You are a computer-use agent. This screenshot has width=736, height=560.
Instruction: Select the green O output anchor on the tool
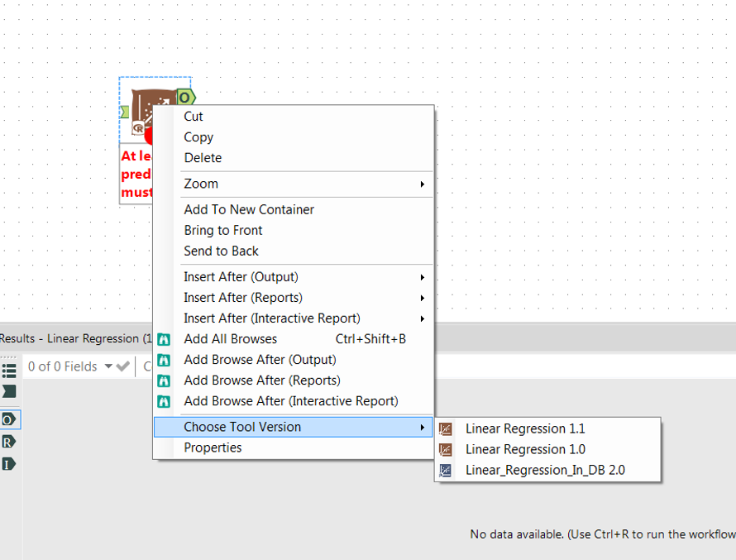[x=185, y=96]
